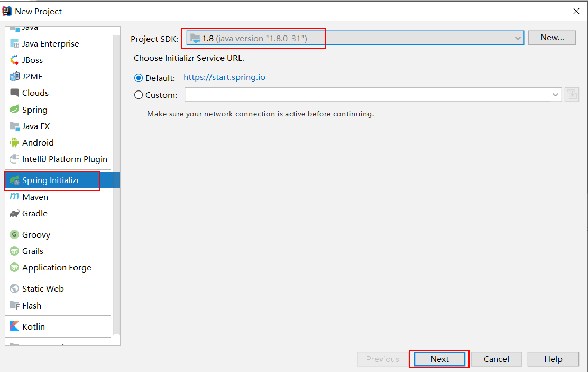Click the Application Forge icon

click(x=14, y=268)
